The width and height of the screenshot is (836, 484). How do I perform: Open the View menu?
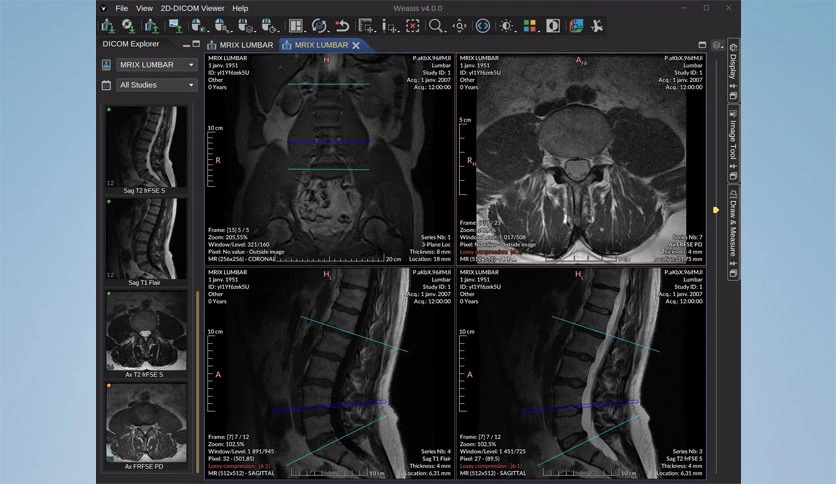pyautogui.click(x=144, y=8)
